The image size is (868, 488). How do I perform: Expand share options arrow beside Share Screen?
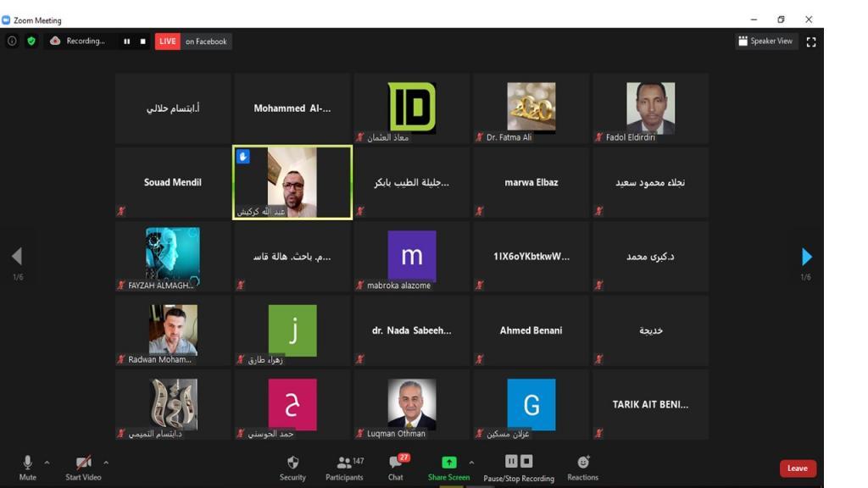point(471,463)
